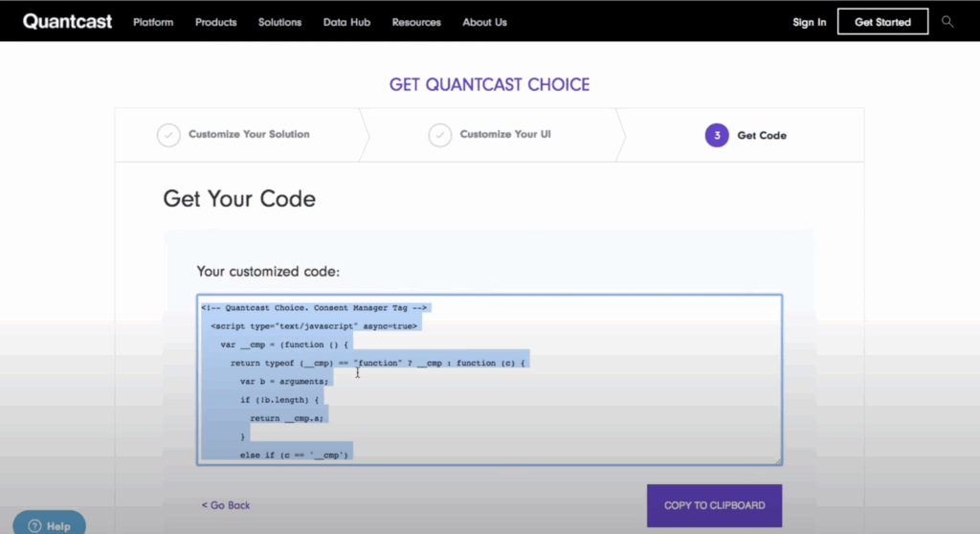
Task: Click the checkmark circle for Customize Your UI
Action: 440,135
